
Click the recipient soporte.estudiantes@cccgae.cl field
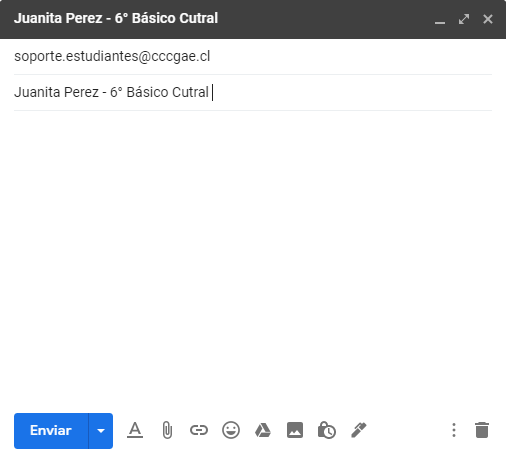click(253, 56)
